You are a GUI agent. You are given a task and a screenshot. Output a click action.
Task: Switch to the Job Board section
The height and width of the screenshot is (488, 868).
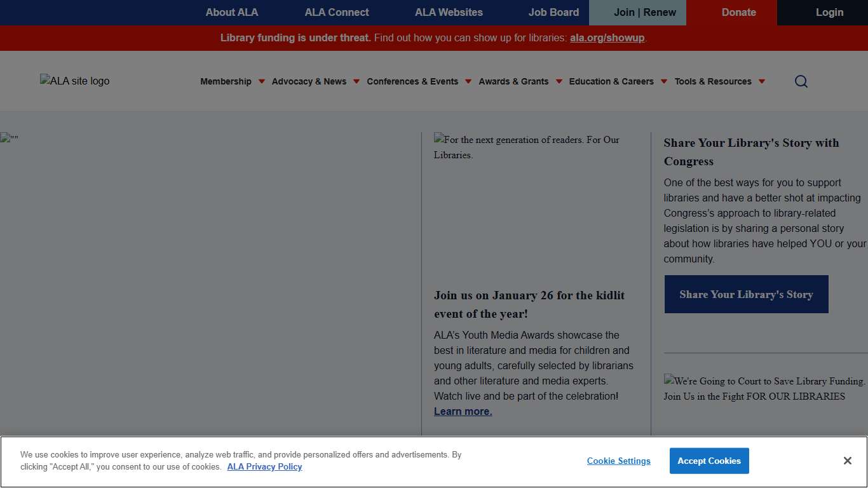pos(553,12)
